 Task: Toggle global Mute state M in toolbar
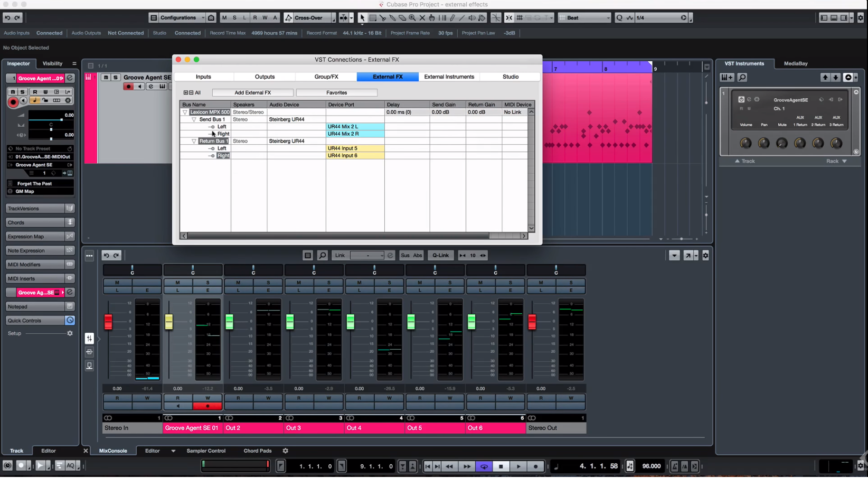224,18
